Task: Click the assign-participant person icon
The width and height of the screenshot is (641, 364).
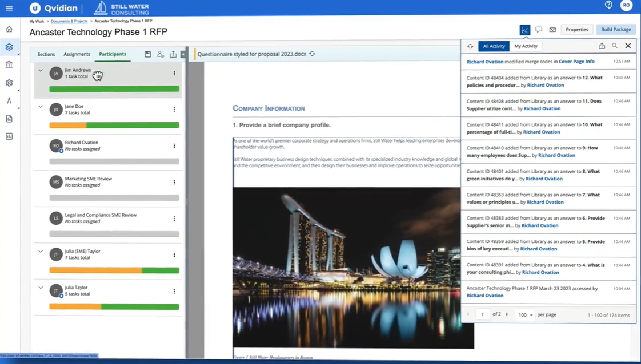Action: pos(161,54)
